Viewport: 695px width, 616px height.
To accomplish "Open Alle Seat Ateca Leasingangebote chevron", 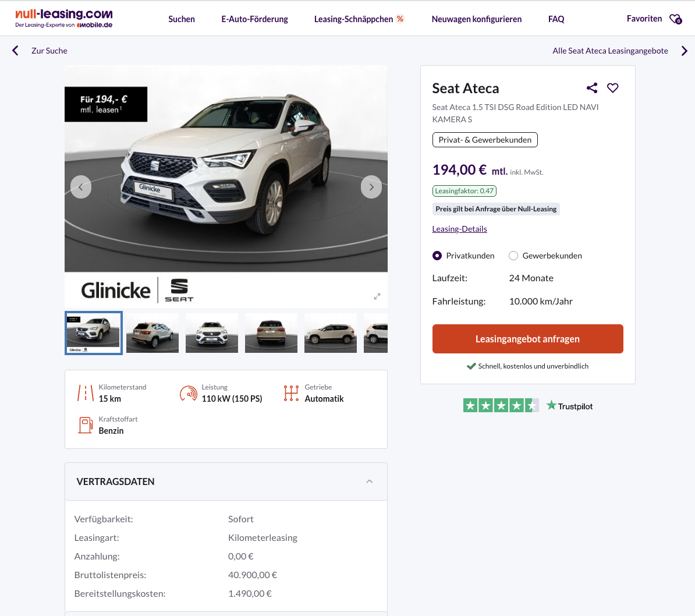I will pyautogui.click(x=685, y=51).
